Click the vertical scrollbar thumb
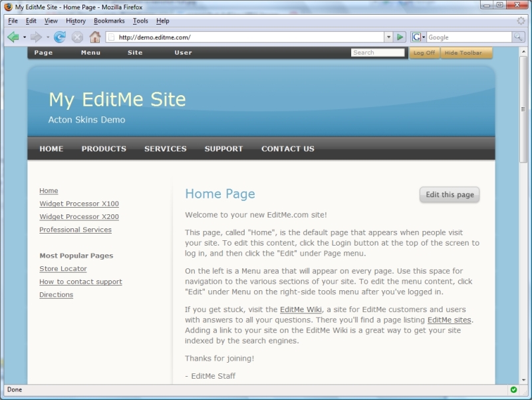The image size is (532, 400). tap(523, 109)
